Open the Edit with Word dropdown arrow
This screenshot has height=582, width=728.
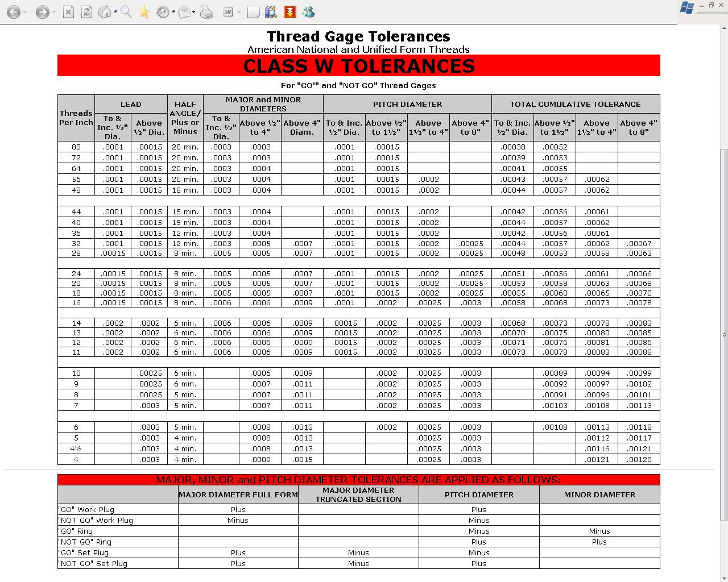[239, 11]
